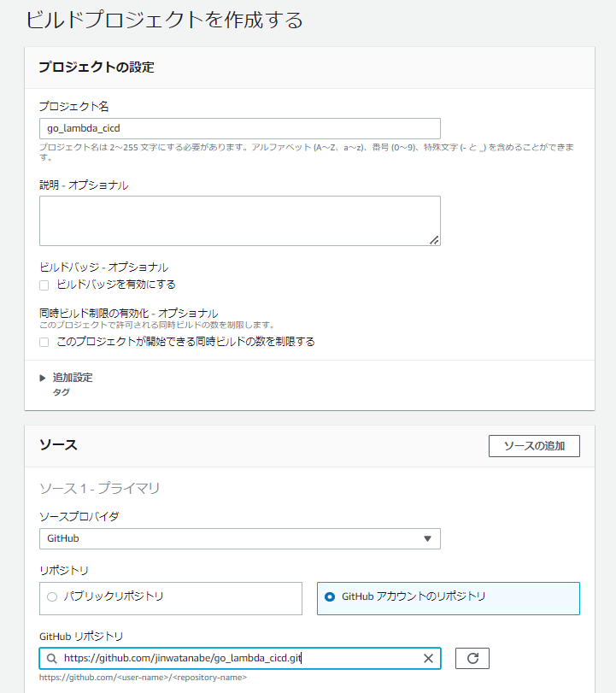Grab the description text area resize handle
Image resolution: width=616 pixels, height=693 pixels.
434,240
